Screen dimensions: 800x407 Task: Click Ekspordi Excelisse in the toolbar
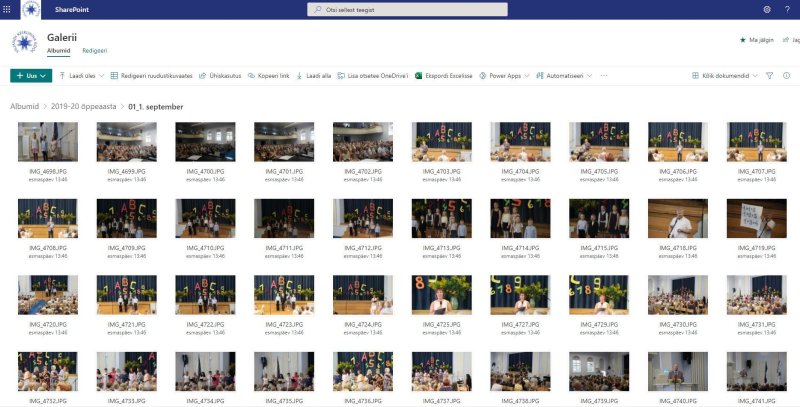445,76
